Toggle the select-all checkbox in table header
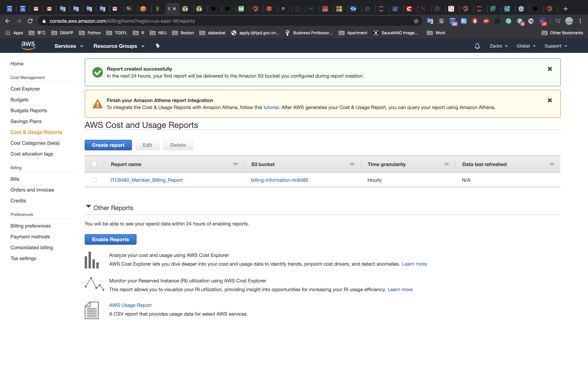The height and width of the screenshot is (367, 588). click(94, 164)
